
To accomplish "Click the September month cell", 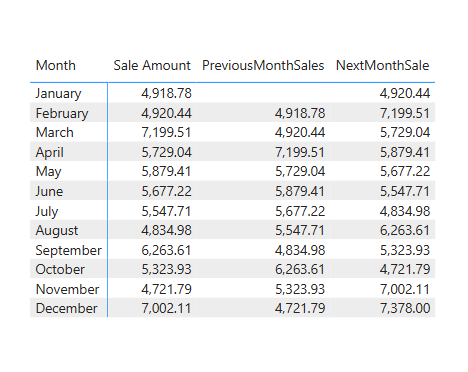I will click(69, 250).
